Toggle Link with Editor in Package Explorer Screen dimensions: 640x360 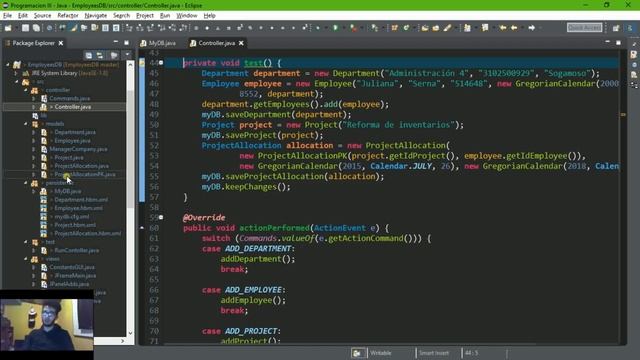100,55
